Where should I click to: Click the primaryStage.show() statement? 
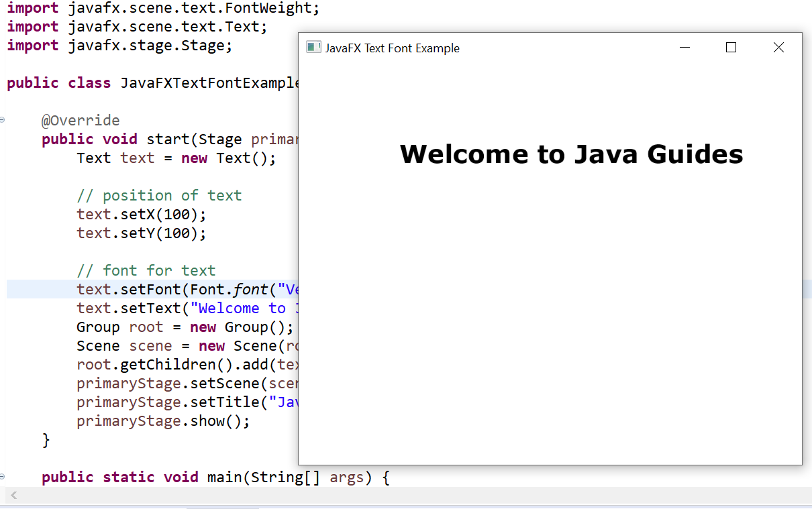[162, 420]
